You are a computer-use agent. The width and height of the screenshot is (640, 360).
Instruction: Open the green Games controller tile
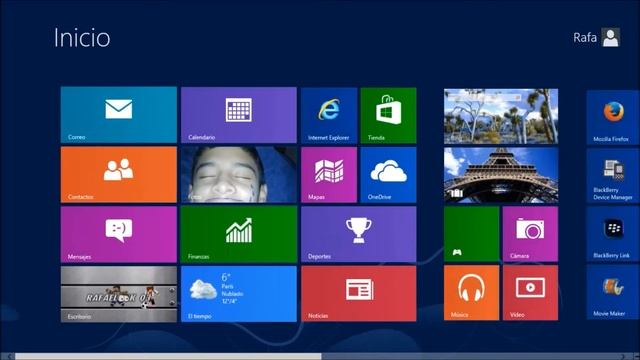tap(471, 234)
